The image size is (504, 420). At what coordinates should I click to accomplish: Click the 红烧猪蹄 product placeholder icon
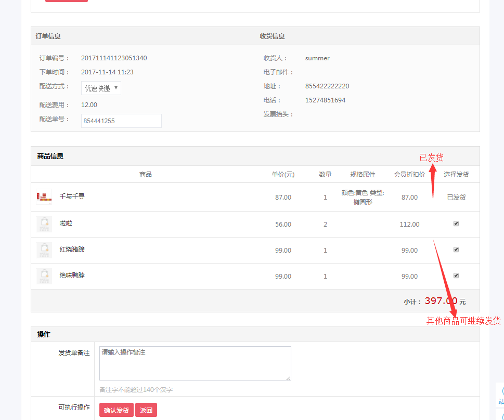coord(44,250)
